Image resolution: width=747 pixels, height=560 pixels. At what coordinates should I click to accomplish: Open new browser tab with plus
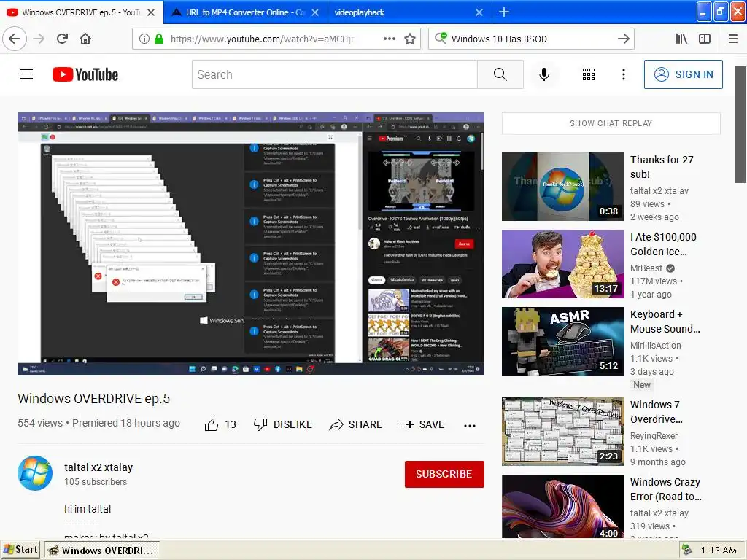coord(504,12)
